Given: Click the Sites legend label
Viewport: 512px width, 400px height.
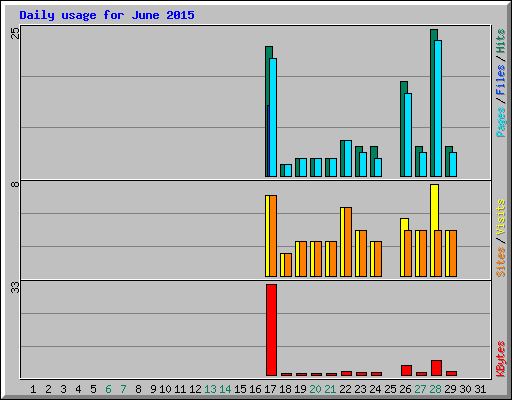Looking at the screenshot, I should click(501, 262).
